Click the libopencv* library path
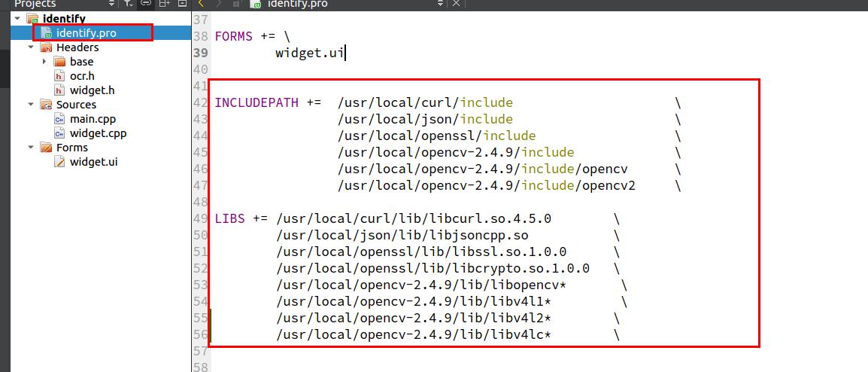This screenshot has width=868, height=372. pyautogui.click(x=421, y=285)
